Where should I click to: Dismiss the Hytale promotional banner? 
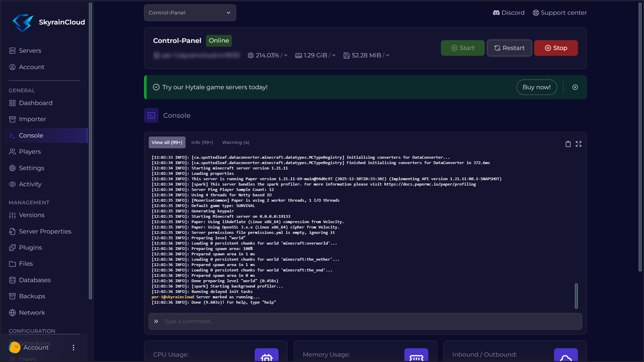click(x=575, y=87)
